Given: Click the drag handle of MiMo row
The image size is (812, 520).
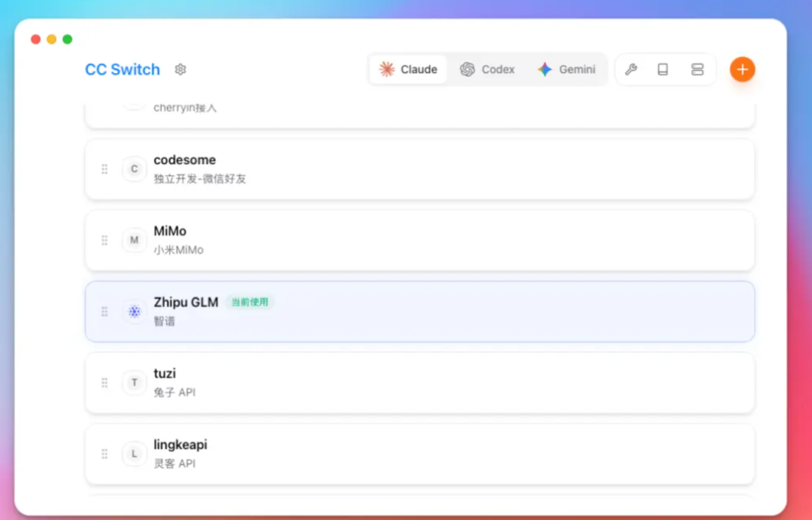Looking at the screenshot, I should (105, 240).
